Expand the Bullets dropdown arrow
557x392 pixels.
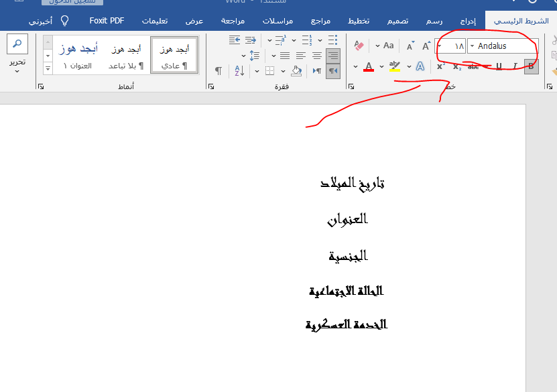pyautogui.click(x=320, y=40)
